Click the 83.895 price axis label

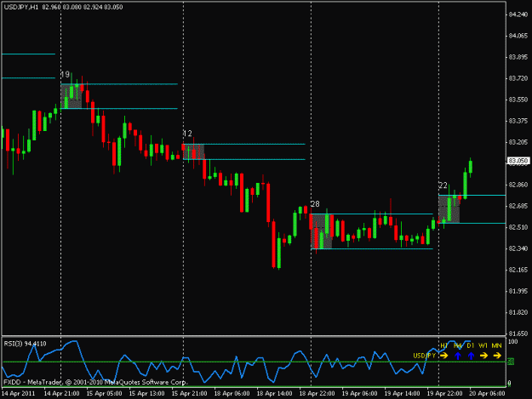click(x=518, y=57)
